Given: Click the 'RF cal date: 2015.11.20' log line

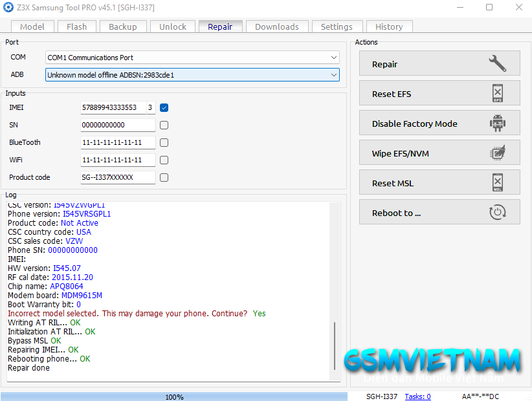Looking at the screenshot, I should tap(50, 277).
